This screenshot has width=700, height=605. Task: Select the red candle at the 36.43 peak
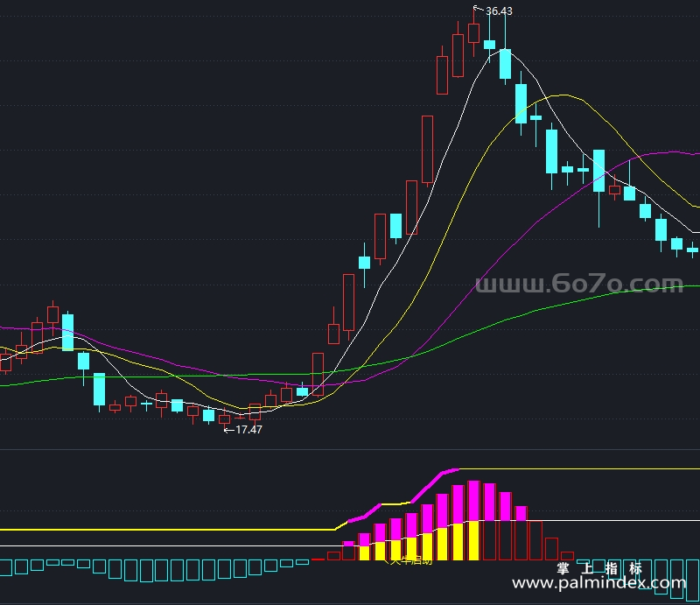pyautogui.click(x=473, y=32)
